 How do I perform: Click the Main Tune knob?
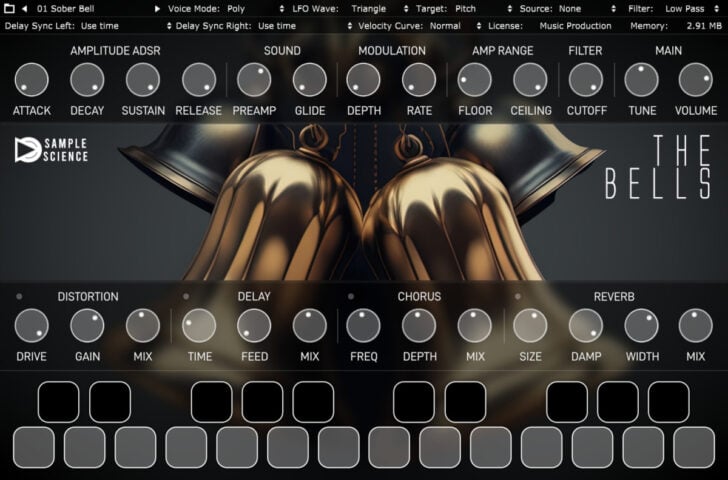tap(642, 80)
